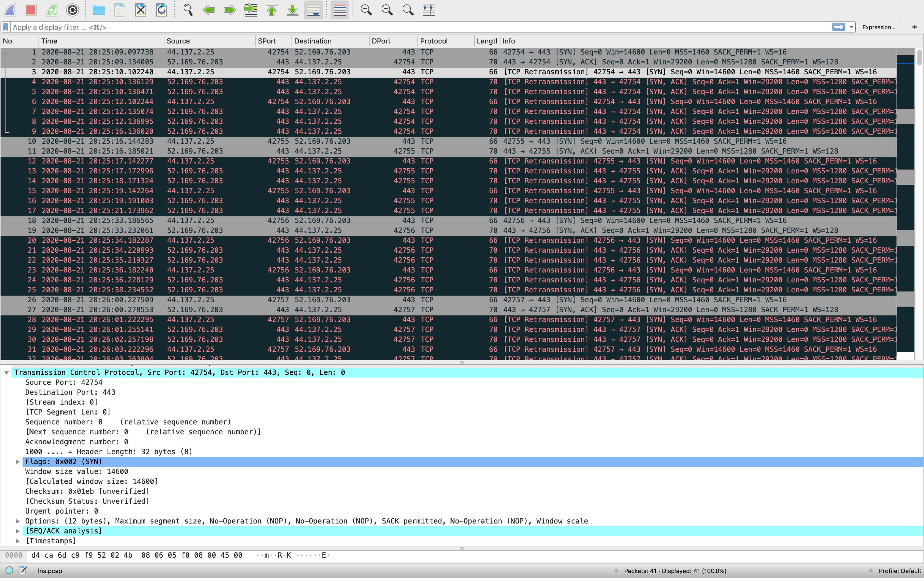Click the Source Port: 42754 field
This screenshot has height=578, width=924.
tap(64, 382)
